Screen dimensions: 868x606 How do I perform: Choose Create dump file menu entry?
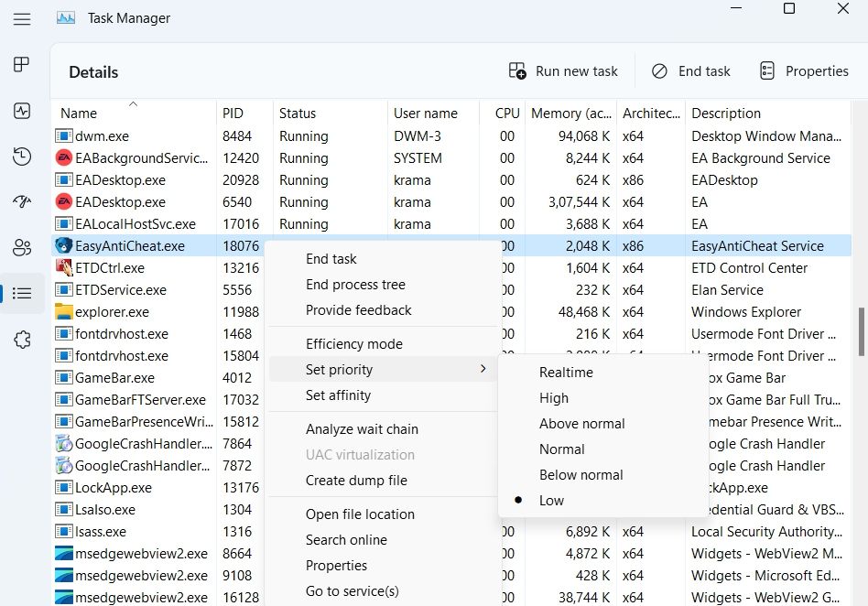[x=356, y=481]
